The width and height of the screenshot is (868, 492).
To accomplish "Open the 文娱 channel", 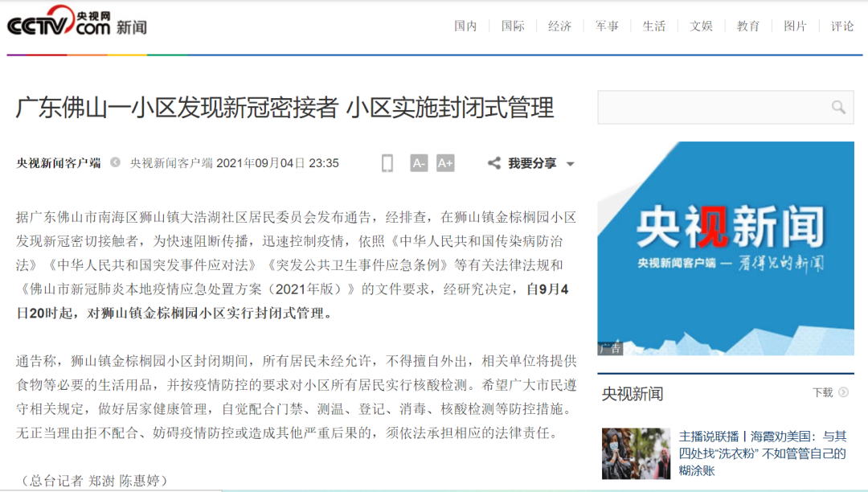I will (x=701, y=25).
